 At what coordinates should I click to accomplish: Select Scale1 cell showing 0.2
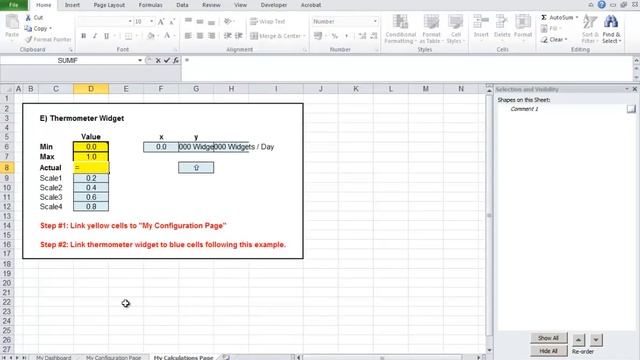pyautogui.click(x=91, y=178)
